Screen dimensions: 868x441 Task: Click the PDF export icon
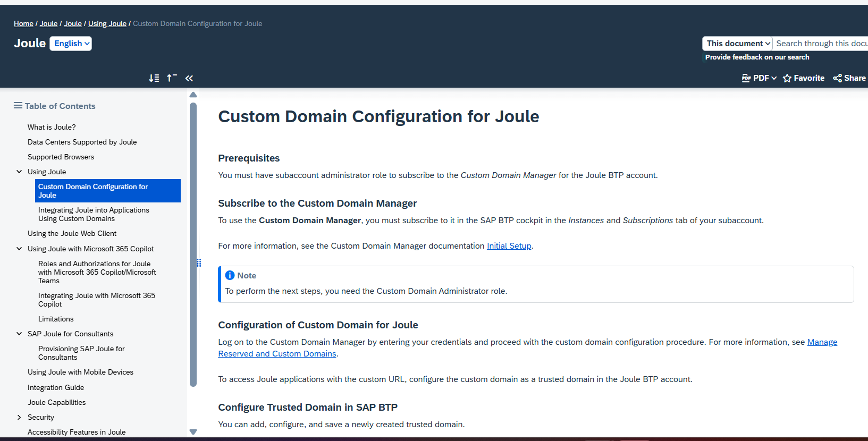pos(746,78)
